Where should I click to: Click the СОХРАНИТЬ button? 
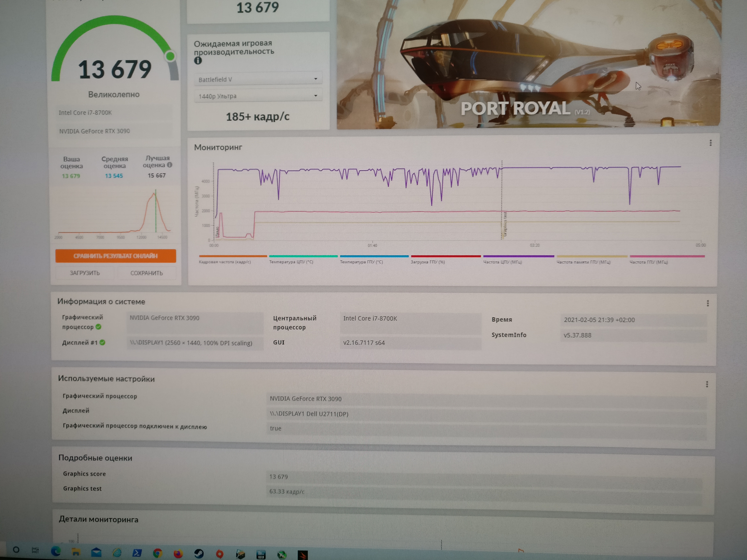point(147,273)
